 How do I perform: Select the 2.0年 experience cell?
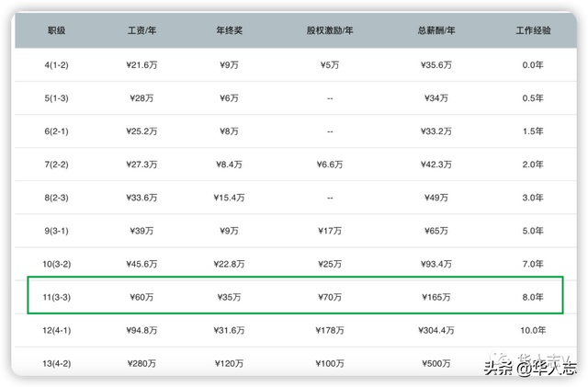(x=533, y=165)
